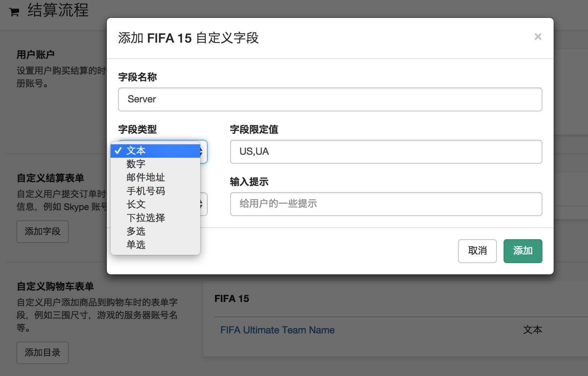The width and height of the screenshot is (588, 376).
Task: Click the 添加目录 button
Action: click(x=43, y=353)
